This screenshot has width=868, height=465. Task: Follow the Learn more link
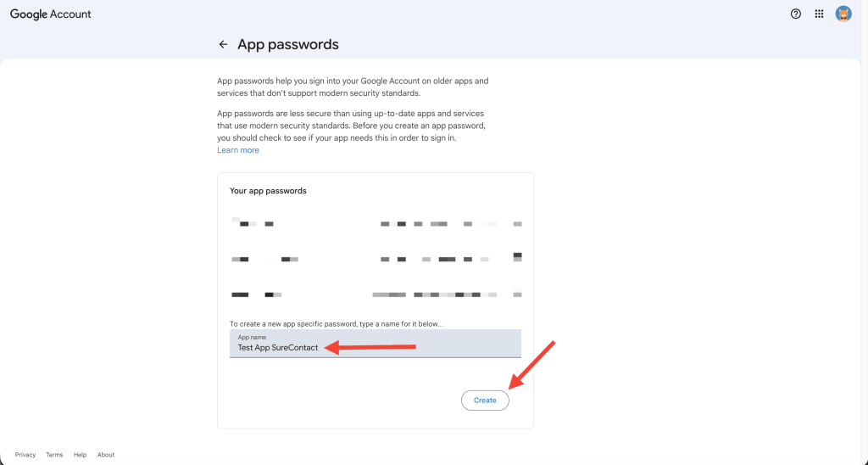pyautogui.click(x=238, y=150)
